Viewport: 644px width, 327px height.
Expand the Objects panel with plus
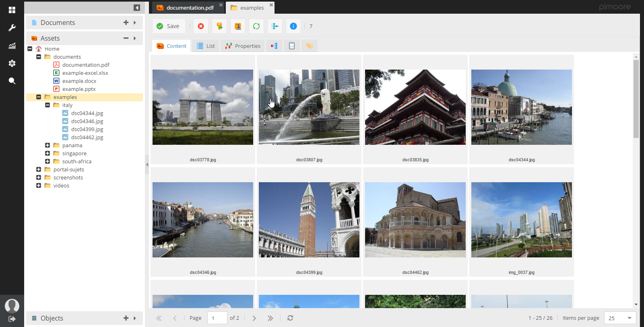126,318
